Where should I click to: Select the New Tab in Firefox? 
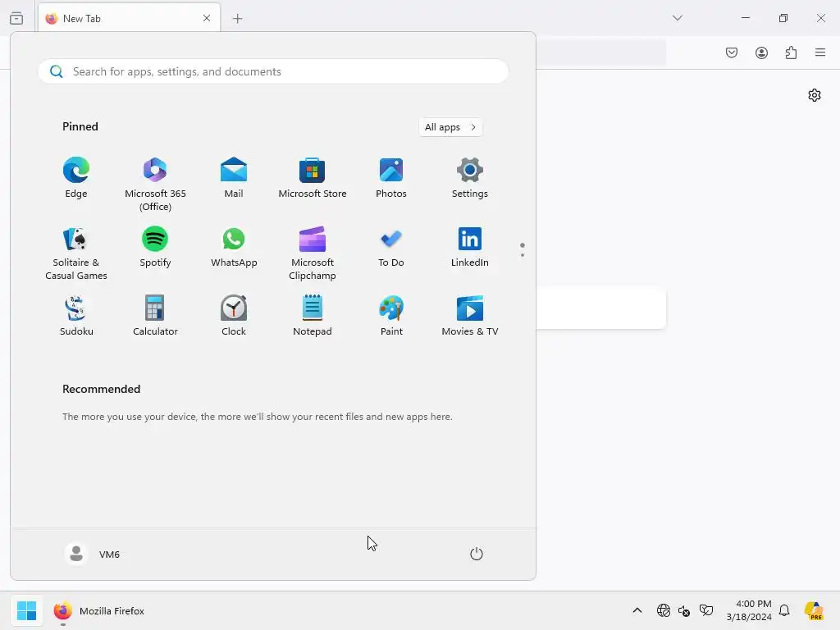(x=129, y=18)
